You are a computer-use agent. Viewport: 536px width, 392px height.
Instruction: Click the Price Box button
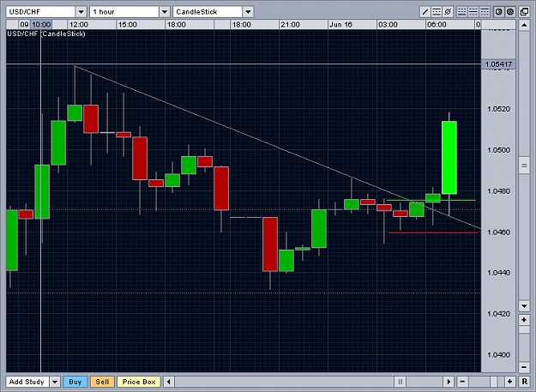pos(139,382)
